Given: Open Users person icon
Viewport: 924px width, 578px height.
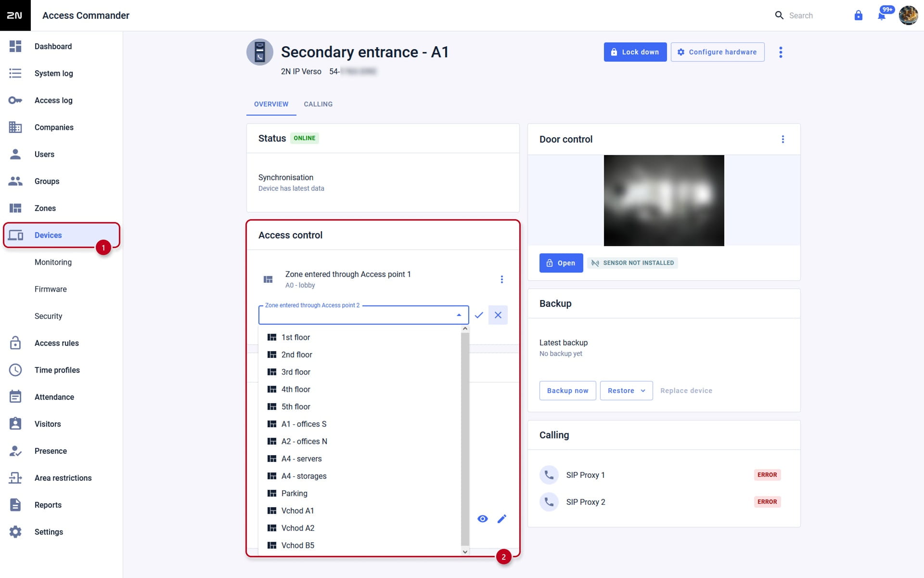Looking at the screenshot, I should pos(15,154).
